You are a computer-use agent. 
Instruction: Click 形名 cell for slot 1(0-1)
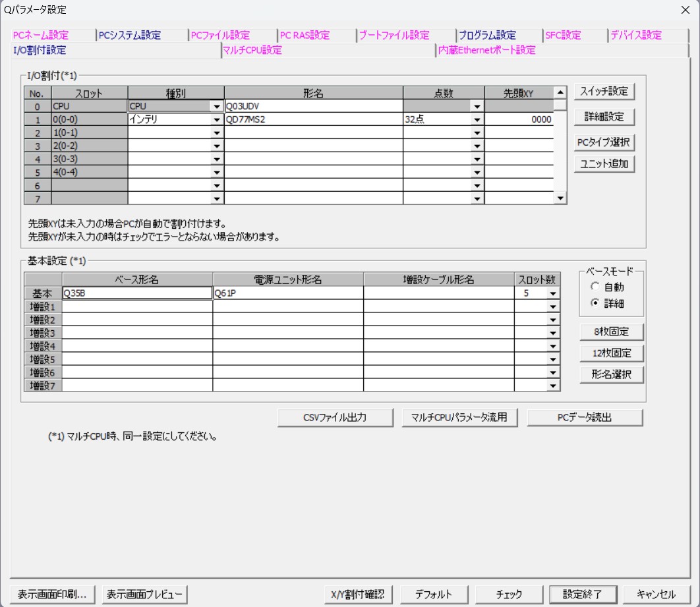point(313,132)
